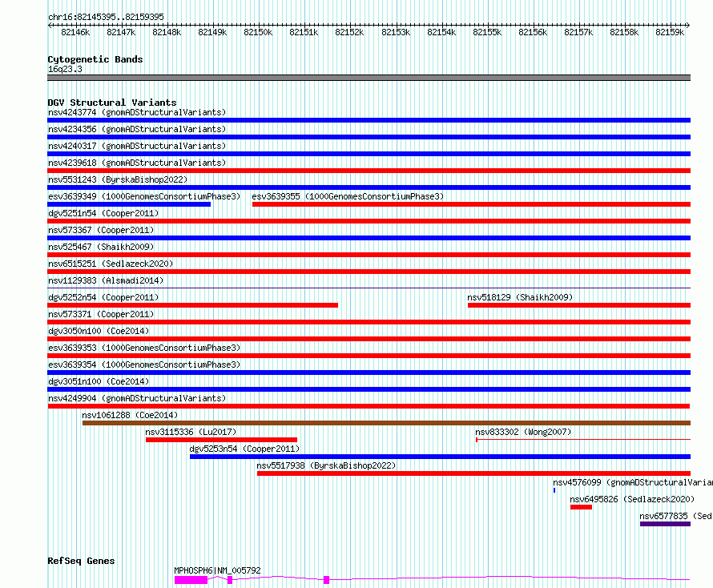Select the brown bar of nsv1061288
Image resolution: width=713 pixels, height=588 pixels.
coord(386,424)
